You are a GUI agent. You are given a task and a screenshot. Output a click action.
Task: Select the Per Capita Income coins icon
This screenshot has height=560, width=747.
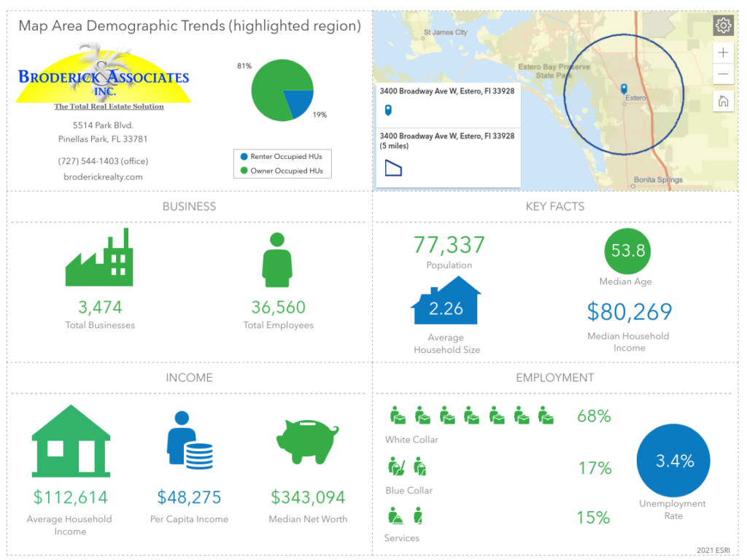pyautogui.click(x=189, y=440)
